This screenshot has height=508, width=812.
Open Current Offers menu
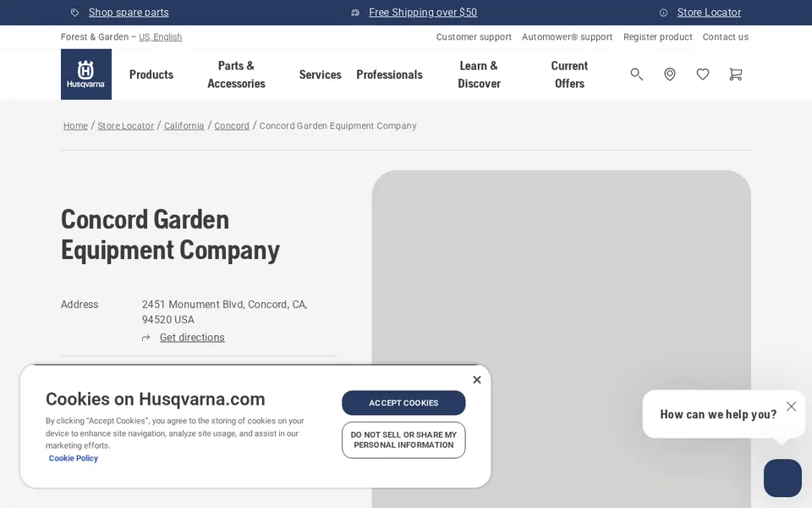[569, 75]
